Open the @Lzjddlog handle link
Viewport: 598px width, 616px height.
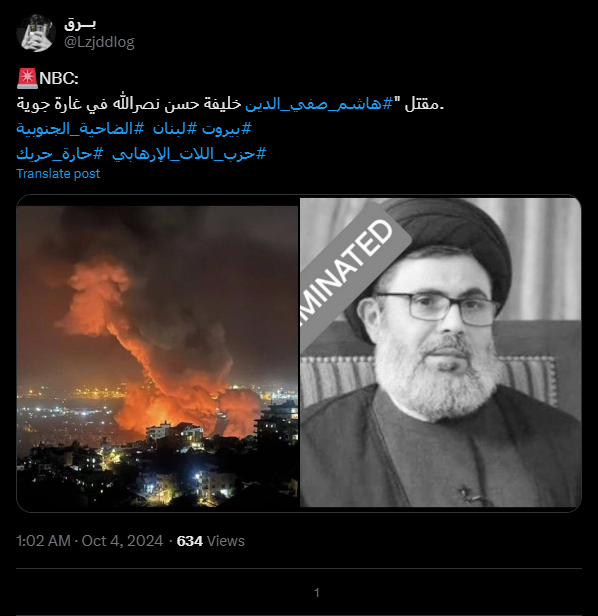pos(99,42)
